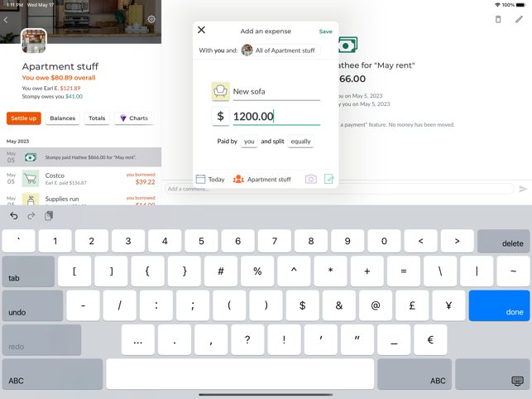Change currency with the $ button
Screen dimensions: 532x399
(x=221, y=117)
